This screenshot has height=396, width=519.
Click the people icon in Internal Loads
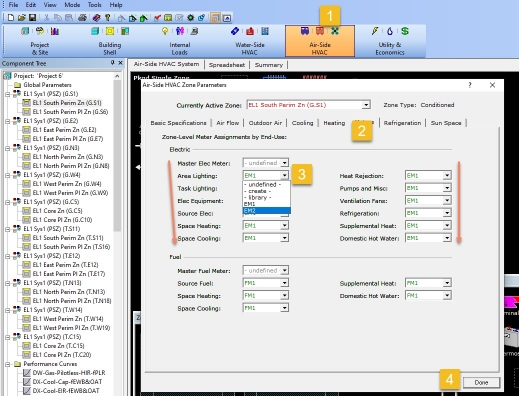(180, 31)
